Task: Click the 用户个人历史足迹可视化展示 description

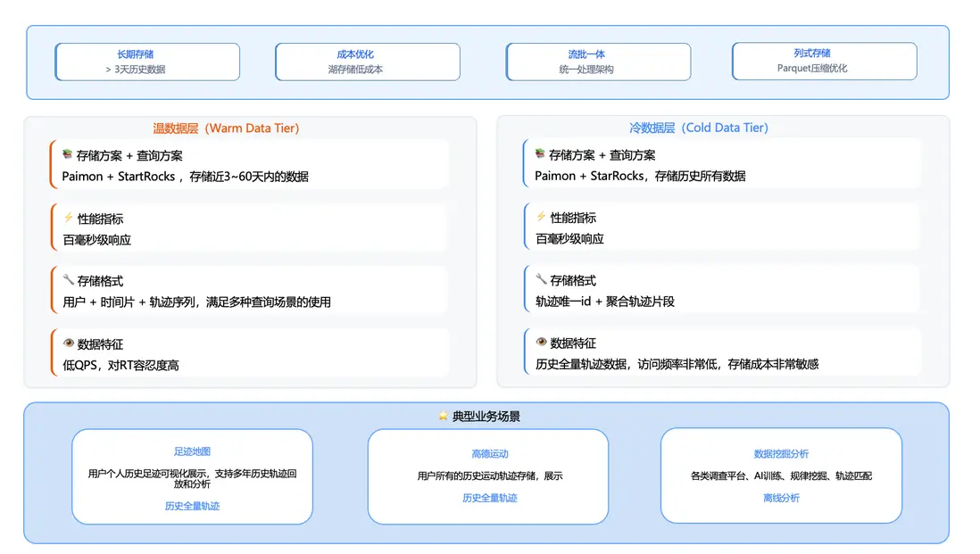Action: pyautogui.click(x=192, y=478)
